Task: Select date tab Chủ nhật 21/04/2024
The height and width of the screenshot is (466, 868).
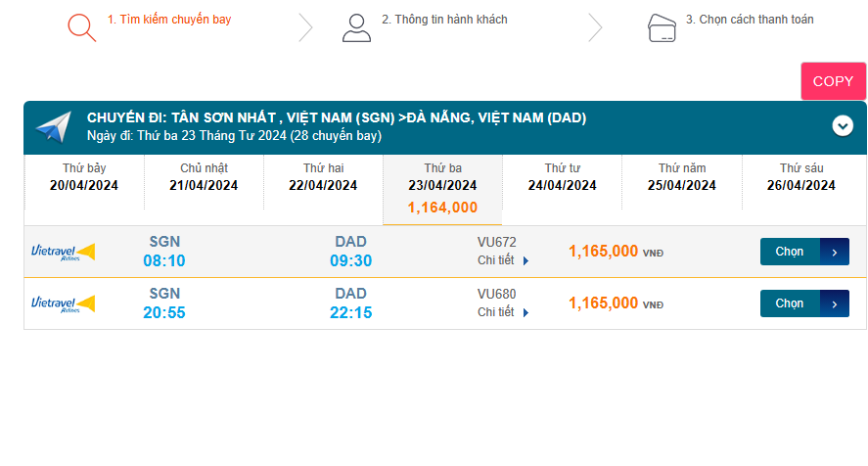Action: (x=204, y=177)
